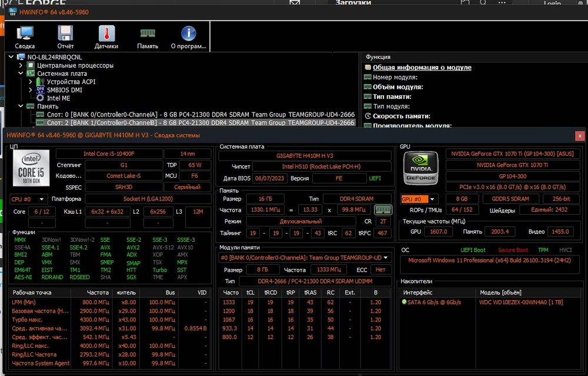Click the NVIDIA GeForce GTX 1070 Ti ASUS field
This screenshot has height=376, width=588.
click(512, 154)
